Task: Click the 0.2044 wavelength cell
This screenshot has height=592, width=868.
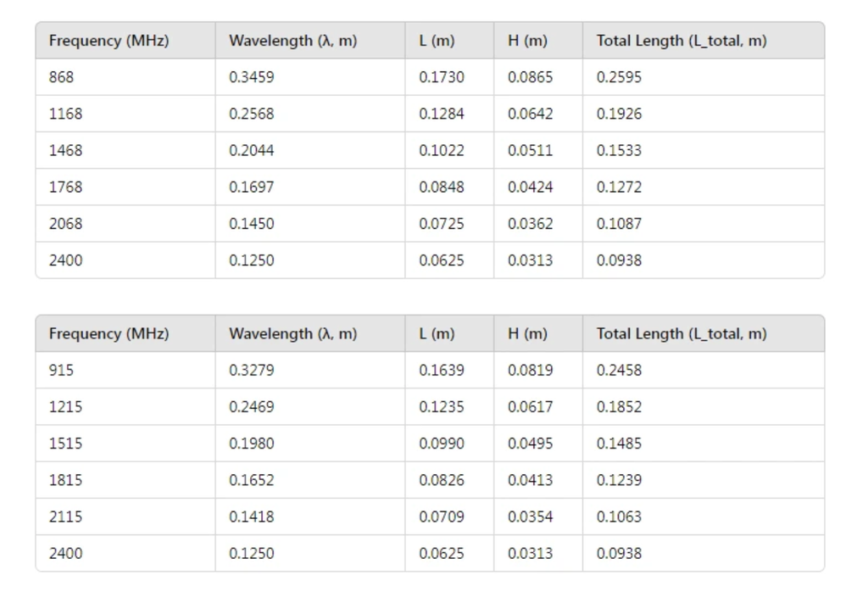Action: (x=252, y=150)
